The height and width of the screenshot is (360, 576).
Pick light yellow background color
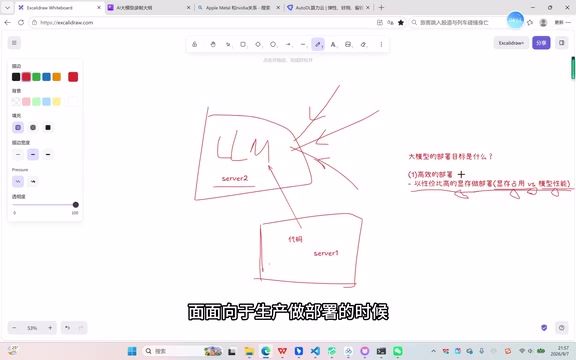coord(57,101)
